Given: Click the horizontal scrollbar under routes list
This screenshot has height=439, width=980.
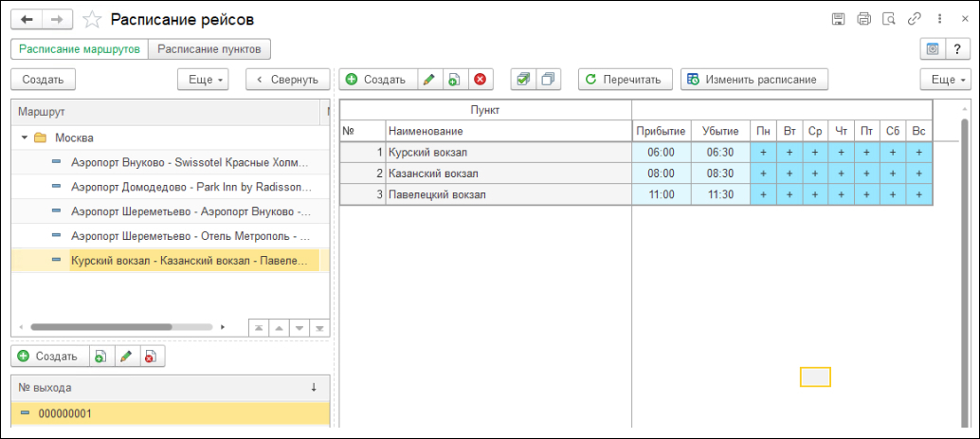Looking at the screenshot, I should pyautogui.click(x=101, y=326).
